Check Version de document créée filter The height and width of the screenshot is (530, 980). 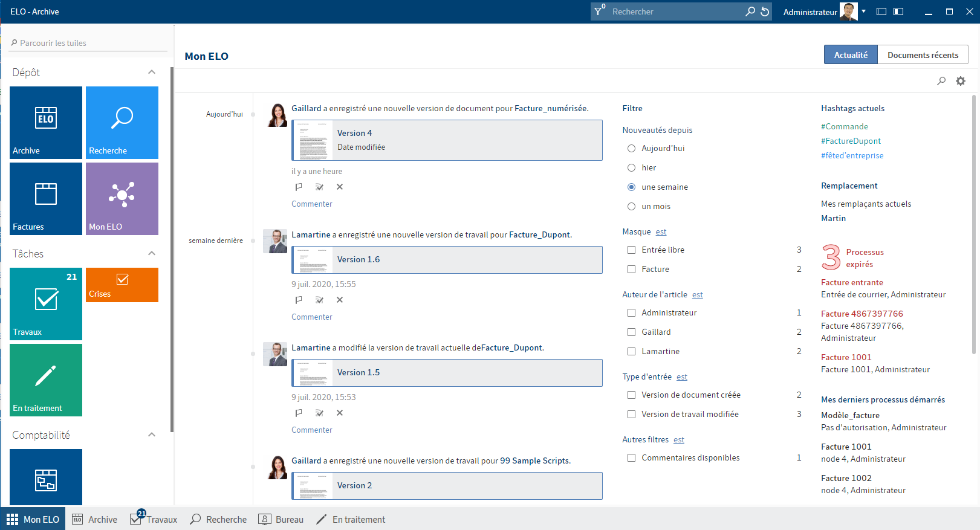631,395
